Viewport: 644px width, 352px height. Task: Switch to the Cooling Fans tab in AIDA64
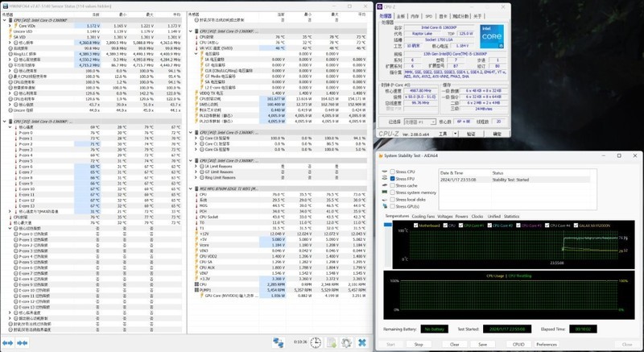423,216
